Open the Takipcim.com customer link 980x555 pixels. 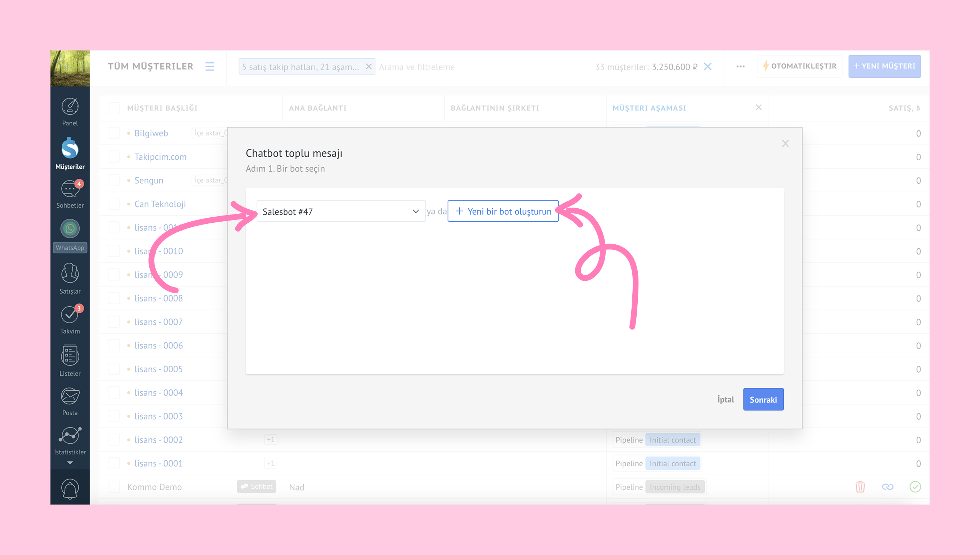[160, 157]
